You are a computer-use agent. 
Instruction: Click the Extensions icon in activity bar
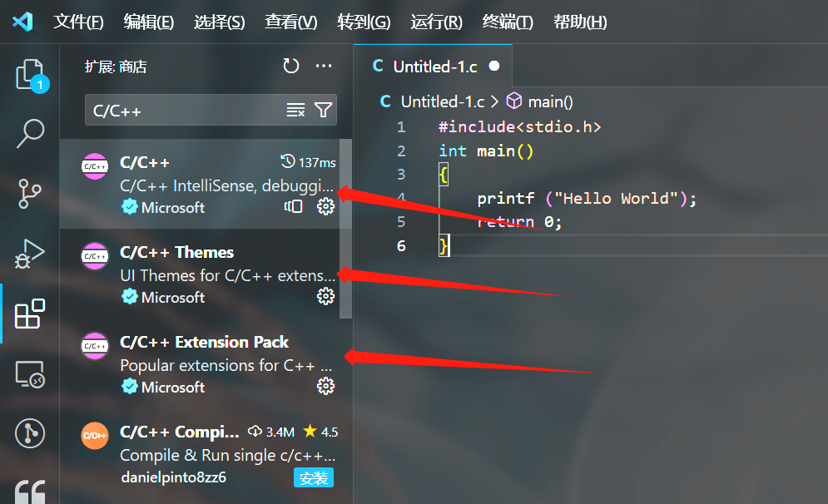click(x=31, y=314)
